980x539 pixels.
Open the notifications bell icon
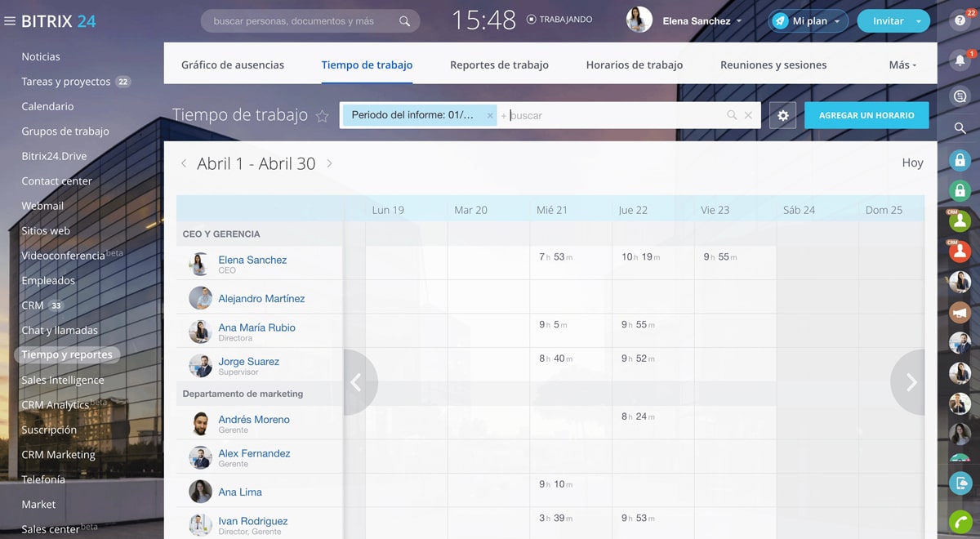click(x=960, y=60)
